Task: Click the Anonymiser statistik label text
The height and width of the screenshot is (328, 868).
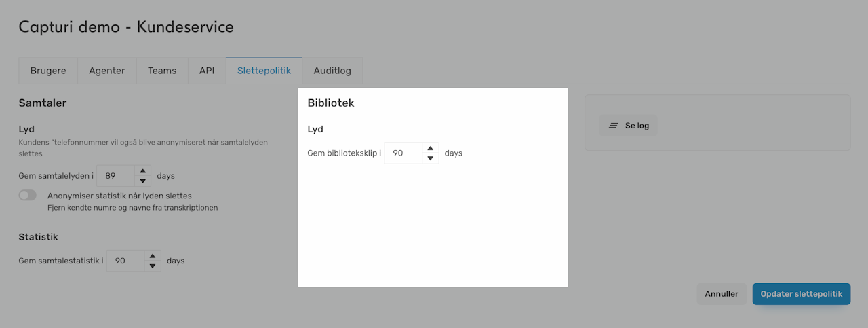Action: (119, 196)
